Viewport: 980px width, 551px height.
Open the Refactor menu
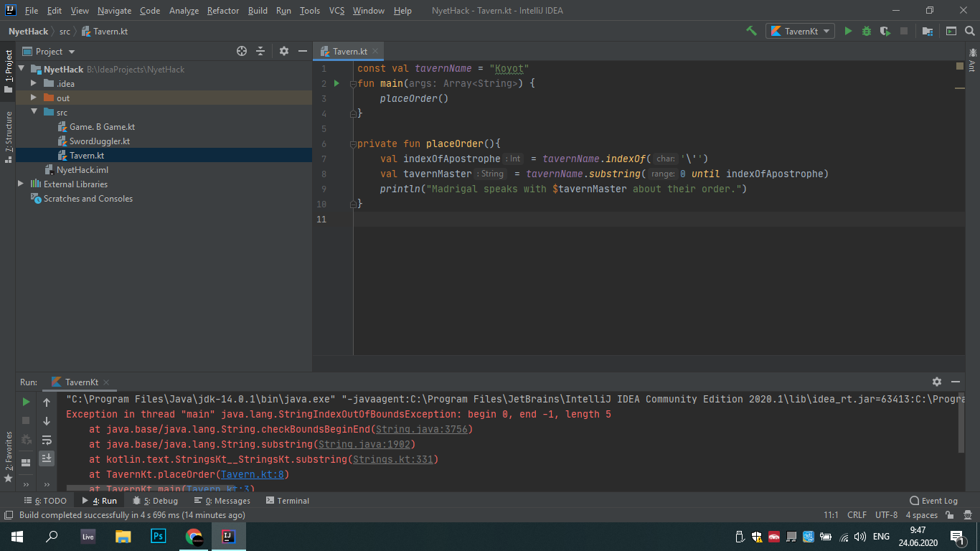tap(222, 11)
